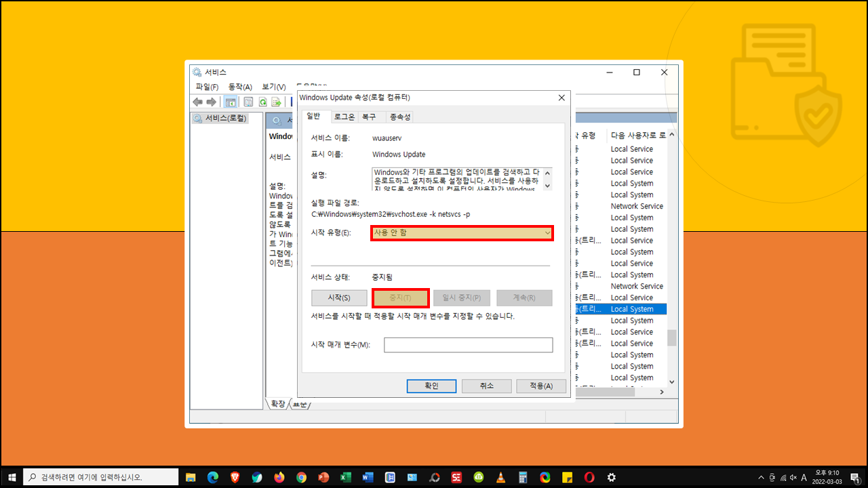
Task: Open Excel from the taskbar
Action: [x=345, y=477]
